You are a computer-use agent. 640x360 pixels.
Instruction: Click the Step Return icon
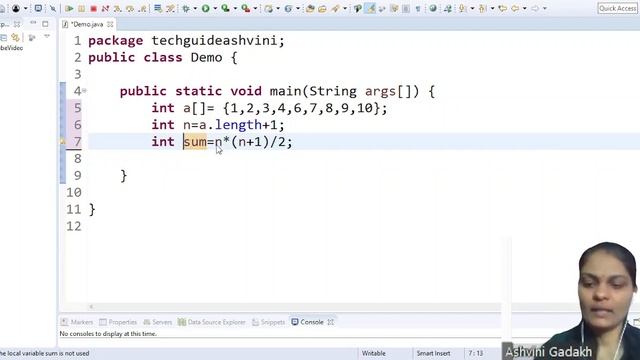[142, 8]
